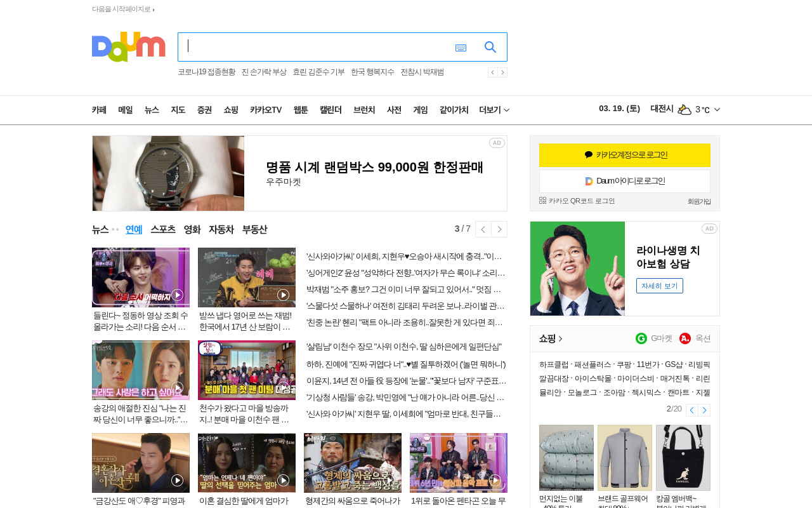Screen dimensions: 812x508
Task: Open 사전 in navigation bar
Action: pyautogui.click(x=394, y=110)
